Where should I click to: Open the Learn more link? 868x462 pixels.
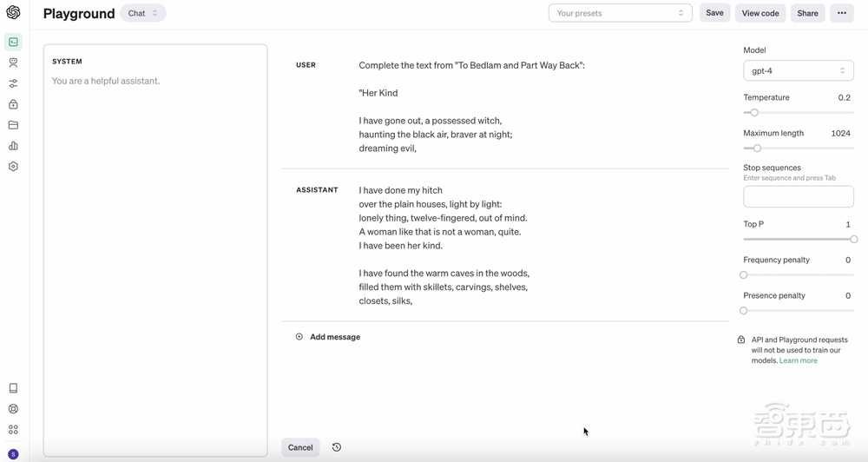[x=798, y=360]
